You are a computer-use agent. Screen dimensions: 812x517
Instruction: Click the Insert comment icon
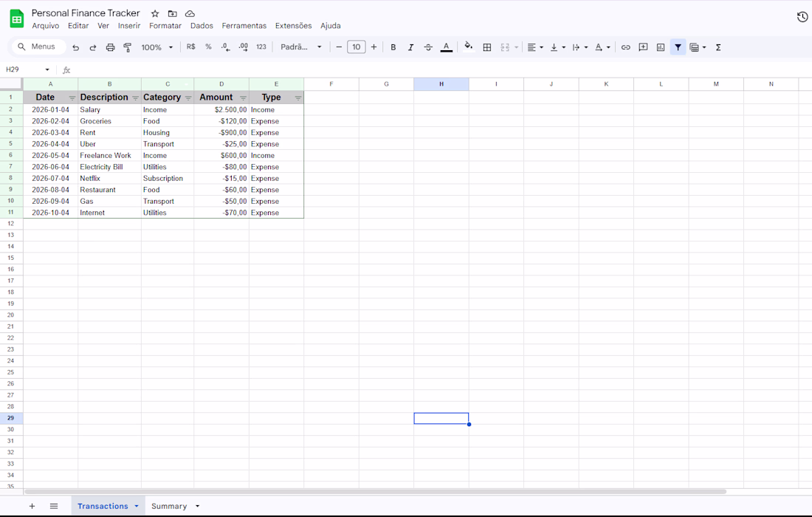click(643, 47)
